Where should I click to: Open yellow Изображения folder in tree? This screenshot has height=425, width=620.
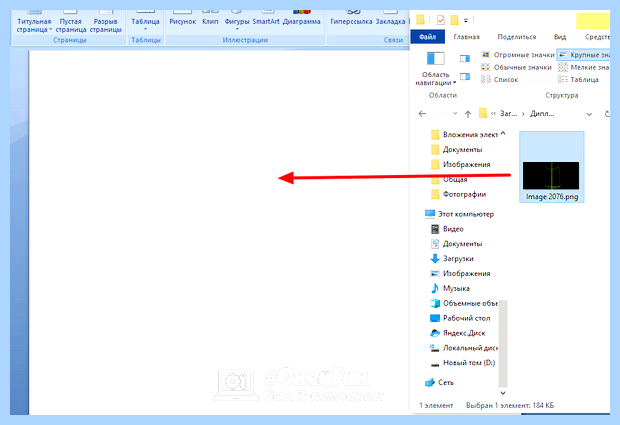pos(461,164)
